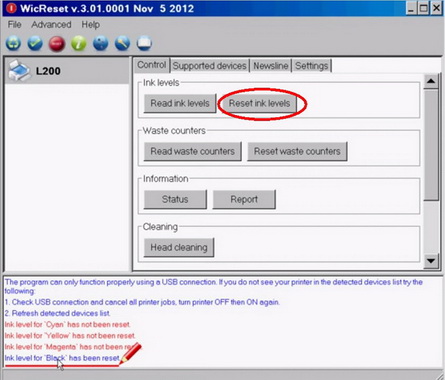Open the Advanced menu

51,25
